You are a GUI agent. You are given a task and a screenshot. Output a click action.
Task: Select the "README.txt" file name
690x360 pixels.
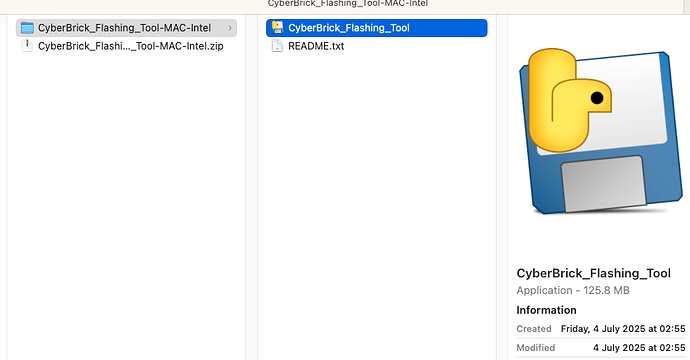[x=316, y=46]
